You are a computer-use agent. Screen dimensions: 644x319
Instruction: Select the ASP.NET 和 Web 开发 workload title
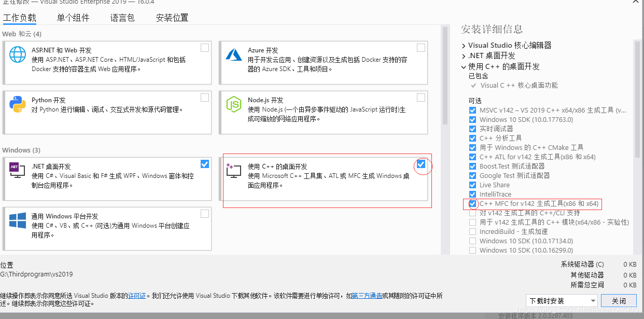61,50
